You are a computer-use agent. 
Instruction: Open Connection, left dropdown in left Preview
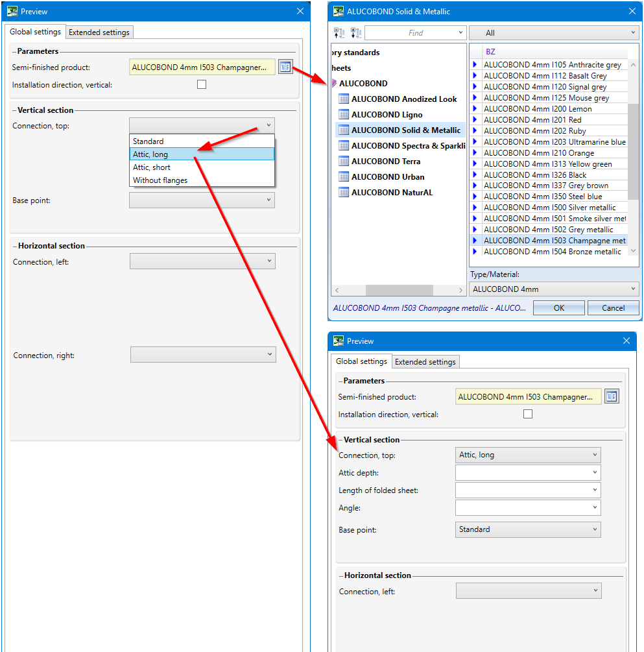[202, 261]
